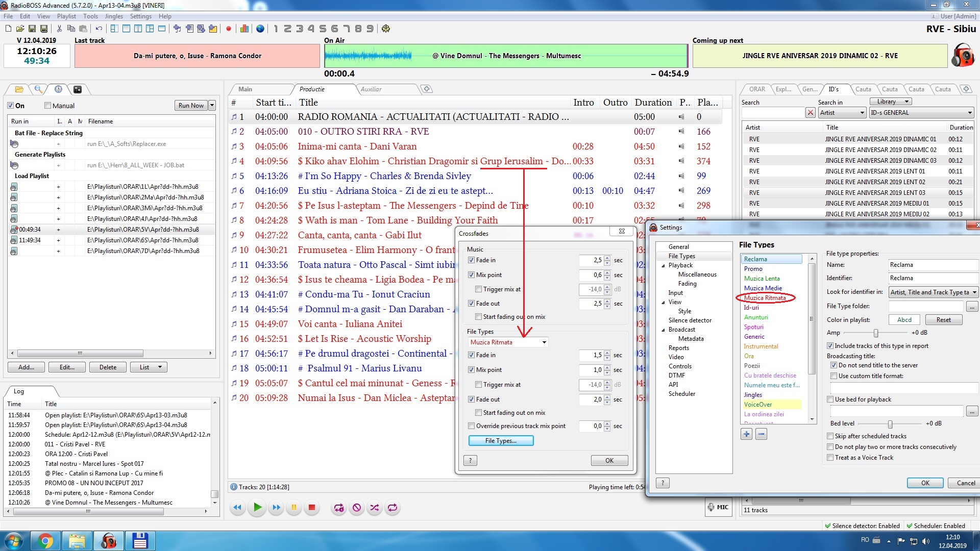Open the Jingles menu
This screenshot has height=551, width=980.
pyautogui.click(x=113, y=16)
